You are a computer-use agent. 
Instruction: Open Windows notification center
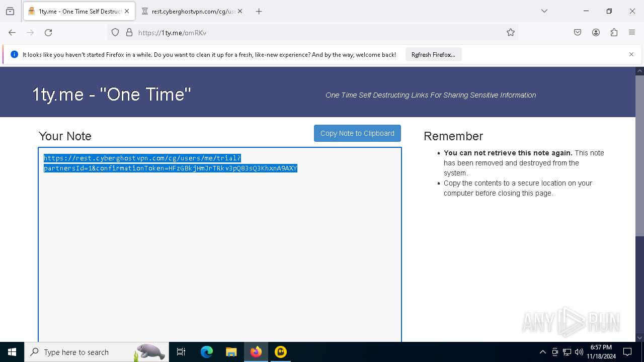coord(627,352)
